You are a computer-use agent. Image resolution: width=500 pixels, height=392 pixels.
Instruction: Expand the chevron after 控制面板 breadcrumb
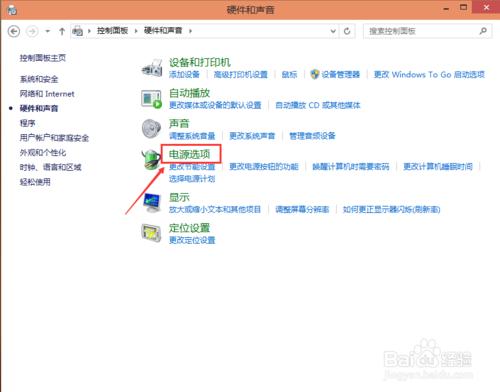(136, 31)
